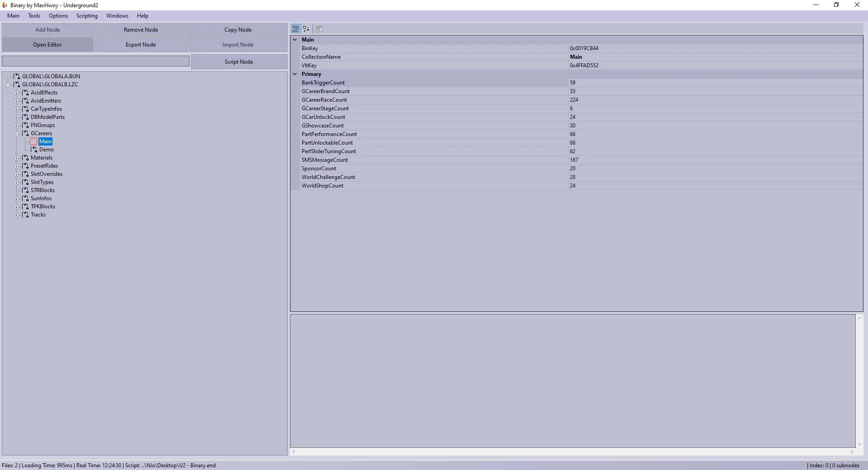Click the Open Editor button

point(47,45)
